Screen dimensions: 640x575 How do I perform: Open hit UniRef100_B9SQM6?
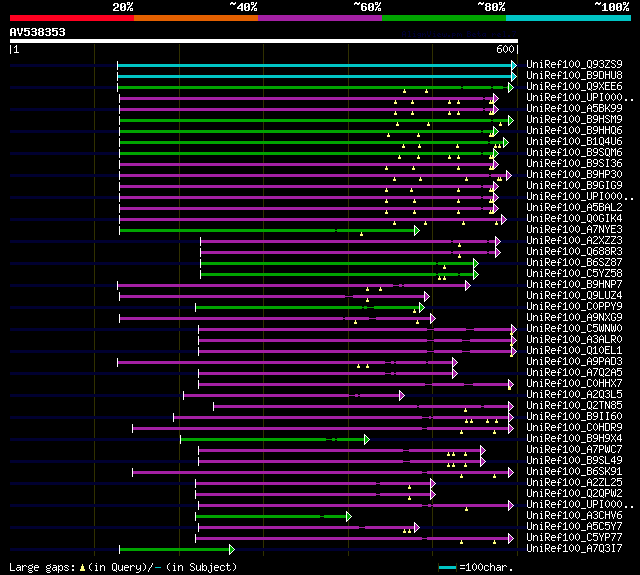point(574,153)
